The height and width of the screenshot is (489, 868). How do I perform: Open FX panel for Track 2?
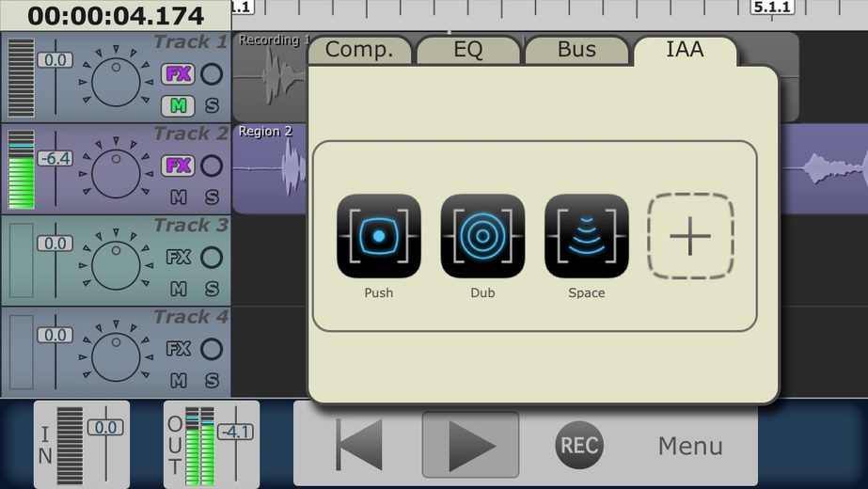pyautogui.click(x=179, y=166)
